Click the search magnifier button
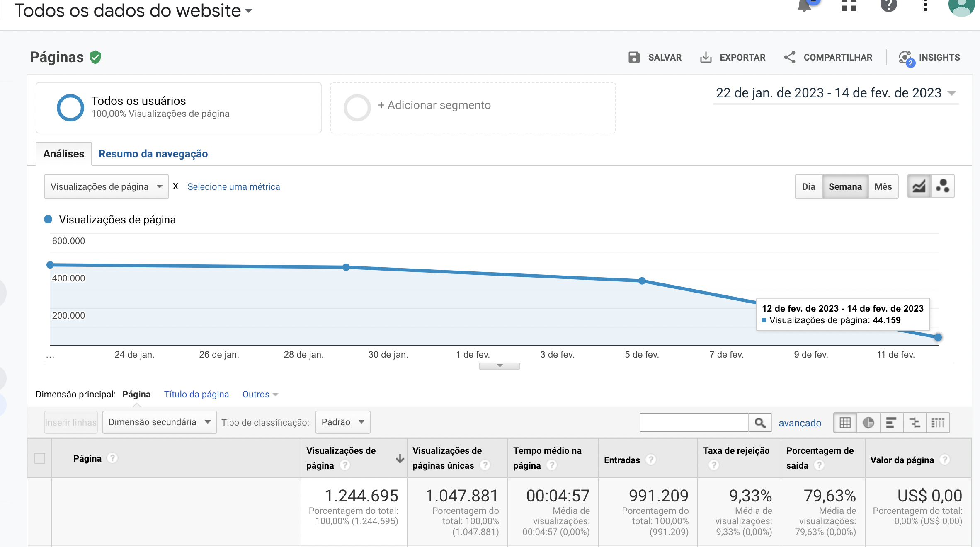This screenshot has width=980, height=547. [x=760, y=423]
